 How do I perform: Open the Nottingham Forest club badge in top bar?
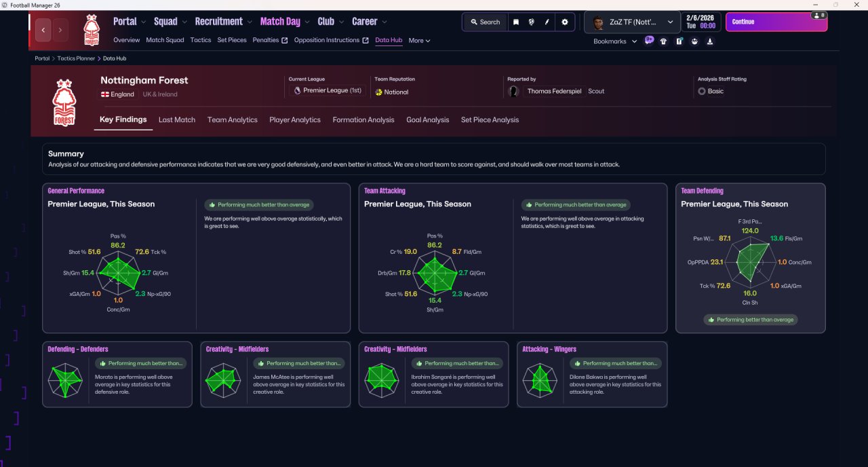click(x=92, y=30)
